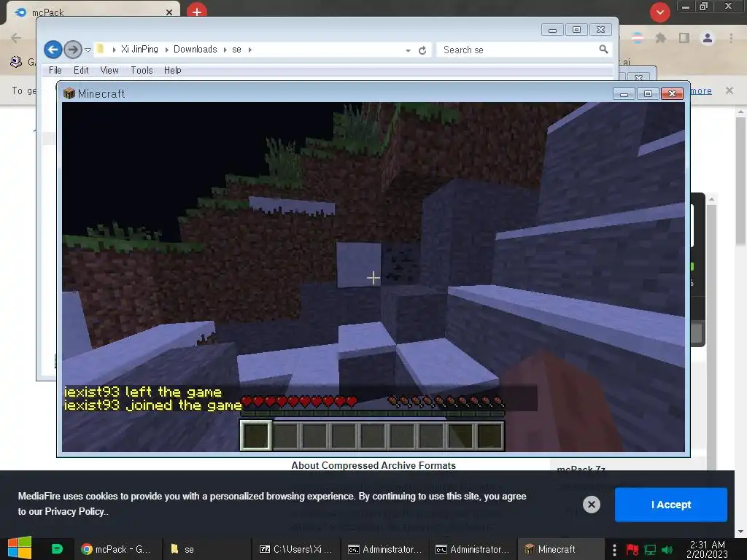Refresh the Explorer folder view
The height and width of the screenshot is (560, 747).
pyautogui.click(x=422, y=50)
